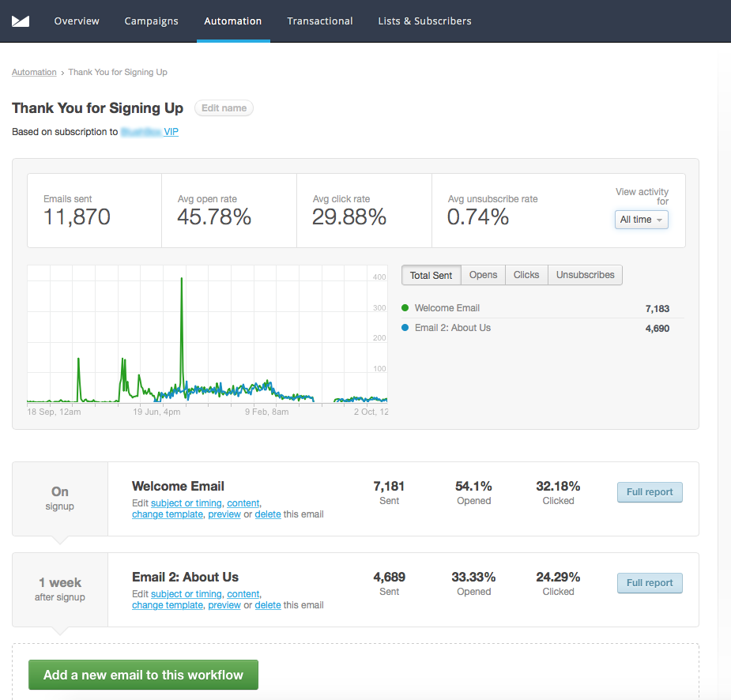731x700 pixels.
Task: Click the blue Email 2 legend dot
Action: pyautogui.click(x=405, y=328)
